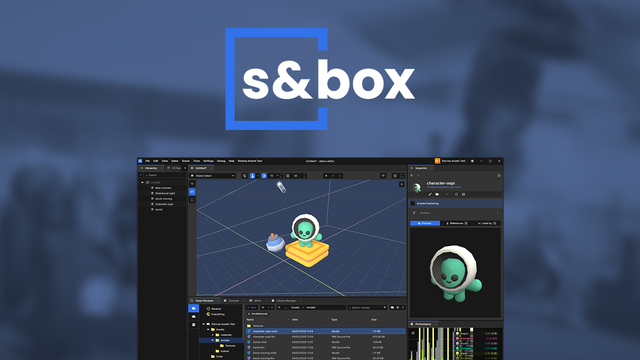Click the Inspector back arrow

(x=412, y=175)
